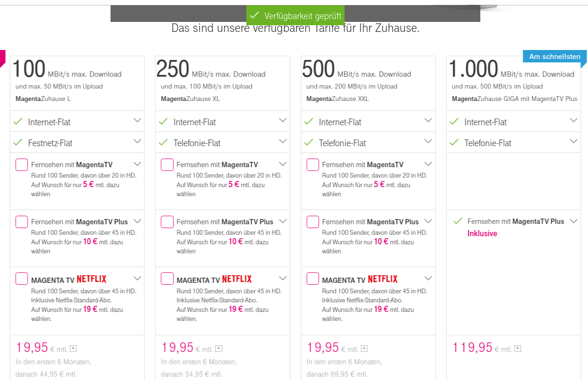
Task: Expand MagentaTV Plus details in the GIGA tariff
Action: pos(574,221)
